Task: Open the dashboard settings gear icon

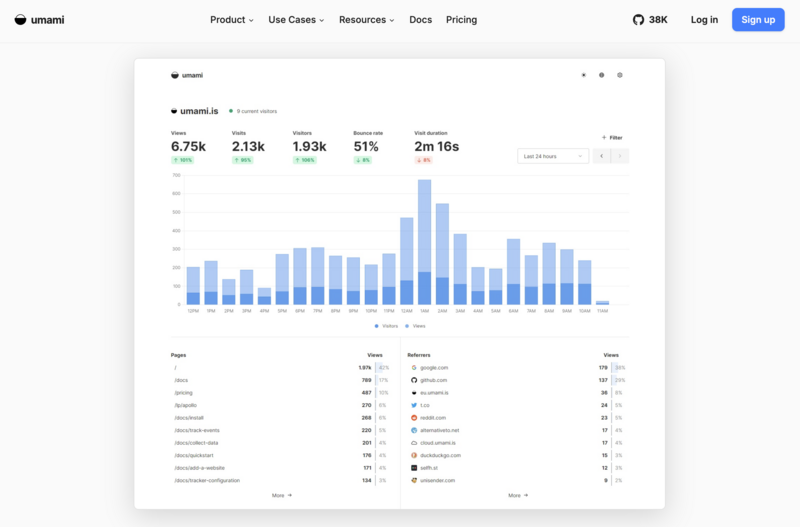Action: [x=620, y=75]
